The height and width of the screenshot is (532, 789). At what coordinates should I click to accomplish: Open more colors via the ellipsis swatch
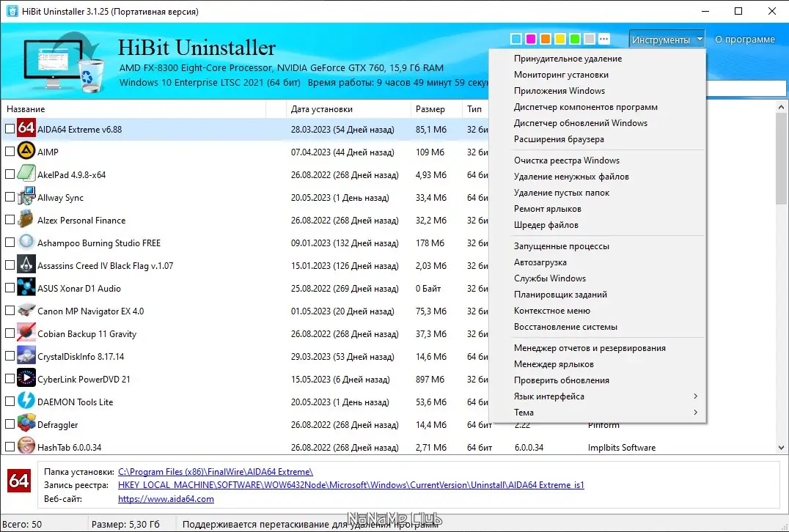(603, 39)
